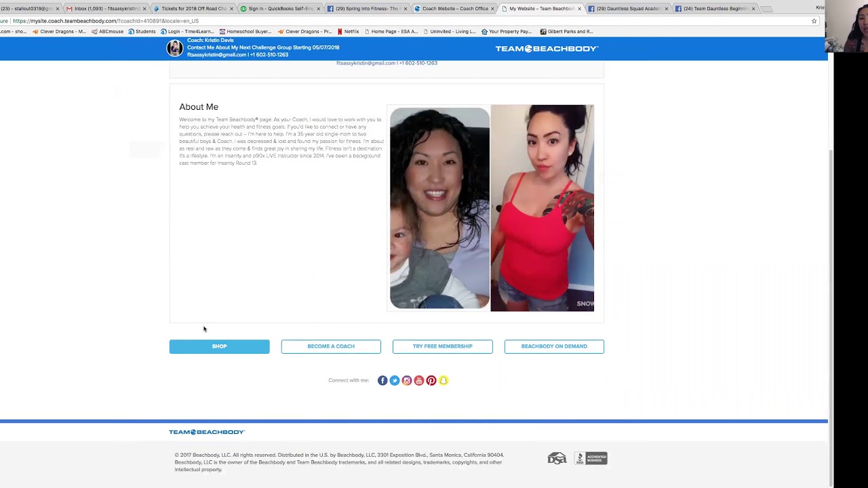Click the right photo in red top
The width and height of the screenshot is (868, 488).
[542, 208]
